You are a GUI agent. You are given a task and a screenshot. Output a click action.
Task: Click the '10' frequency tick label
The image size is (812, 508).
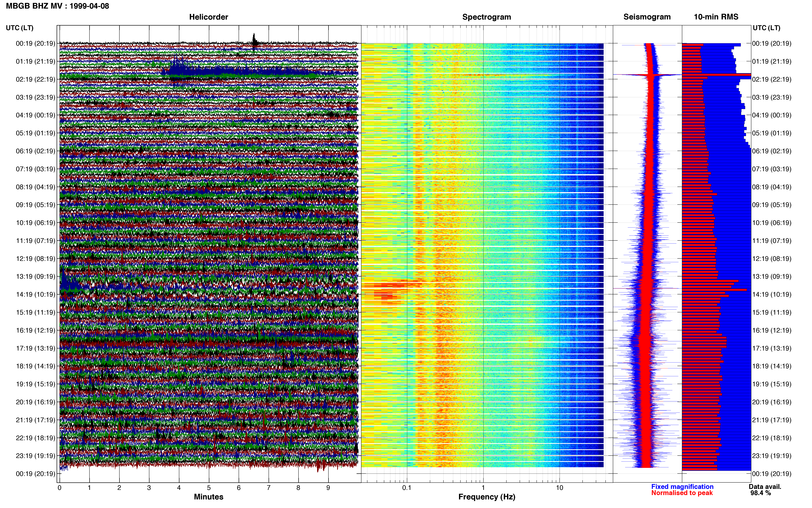tap(559, 488)
